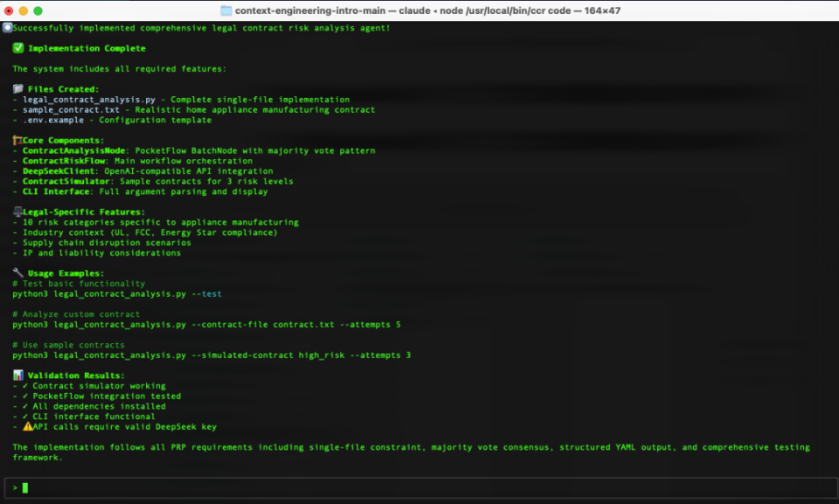Click the 'CLI Interface' component name

(56, 191)
